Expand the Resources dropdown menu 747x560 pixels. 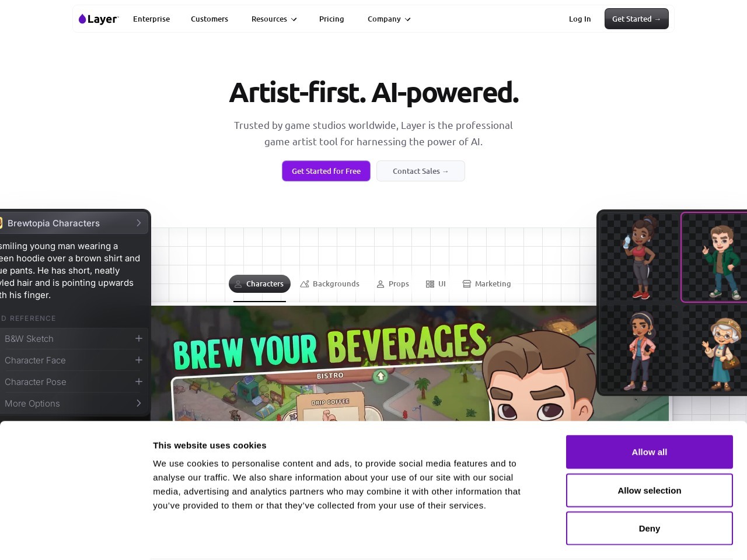pyautogui.click(x=274, y=19)
